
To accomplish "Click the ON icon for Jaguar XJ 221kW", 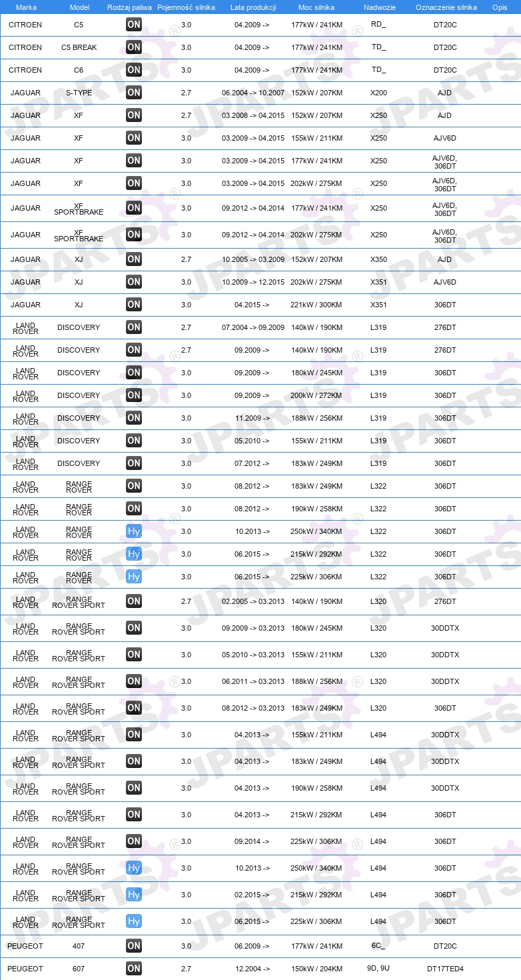I will tap(134, 305).
